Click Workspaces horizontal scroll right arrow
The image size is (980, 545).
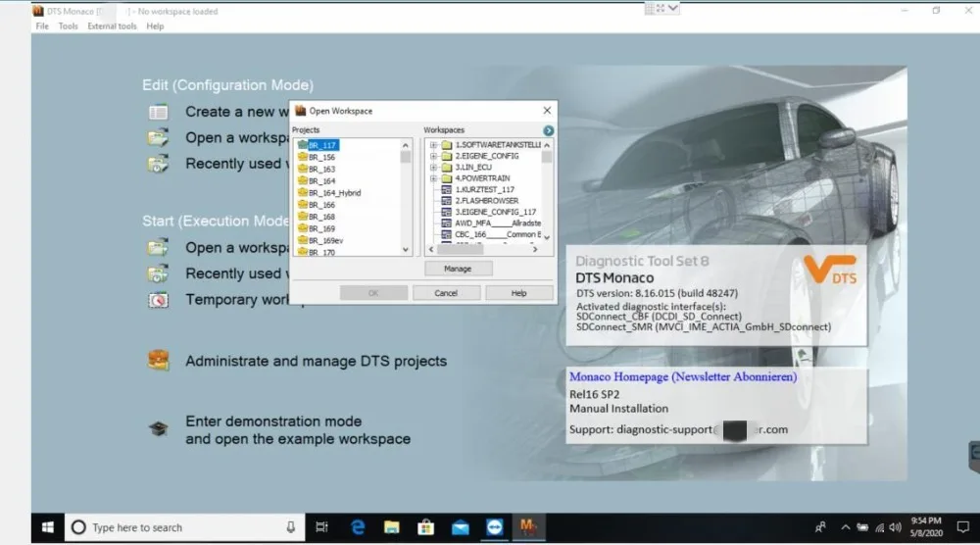[535, 249]
